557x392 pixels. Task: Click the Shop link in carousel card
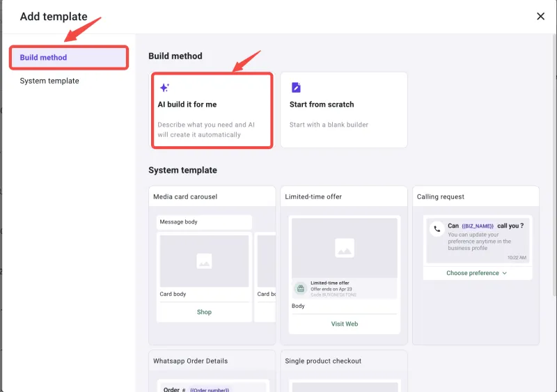[204, 312]
